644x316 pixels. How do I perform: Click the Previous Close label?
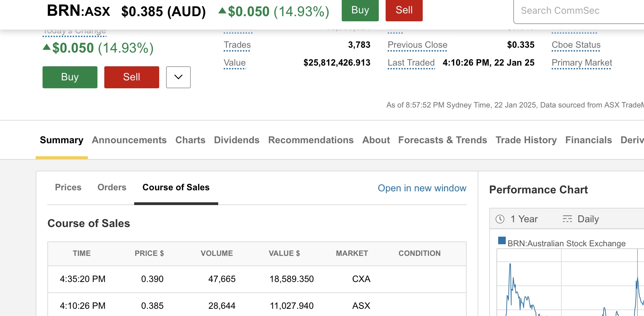(418, 45)
